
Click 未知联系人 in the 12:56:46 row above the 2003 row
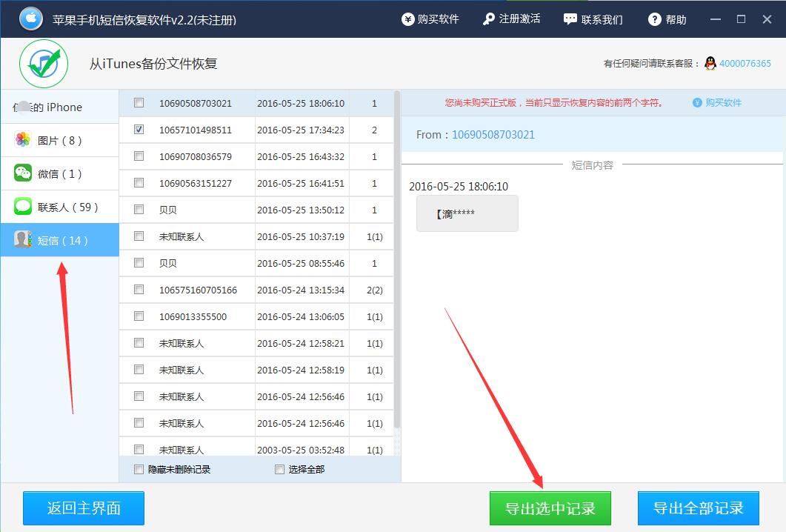click(x=181, y=424)
